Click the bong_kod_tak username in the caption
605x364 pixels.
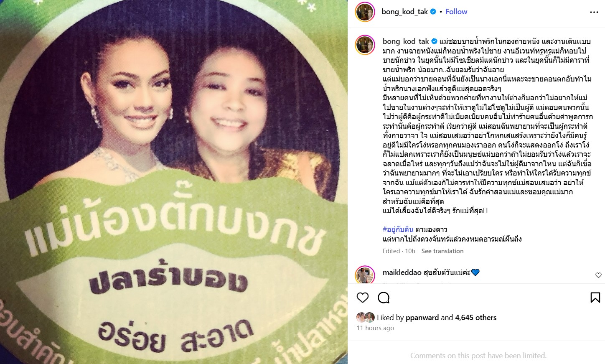(406, 41)
